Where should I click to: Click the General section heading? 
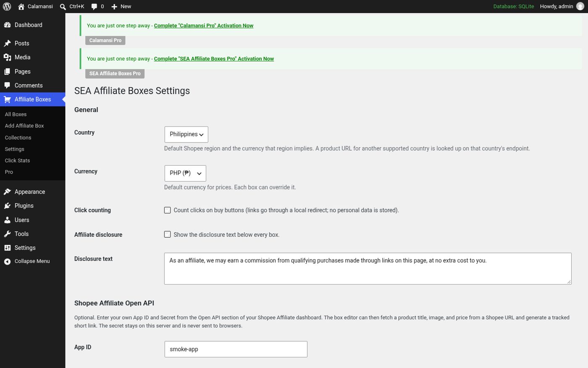tap(86, 110)
